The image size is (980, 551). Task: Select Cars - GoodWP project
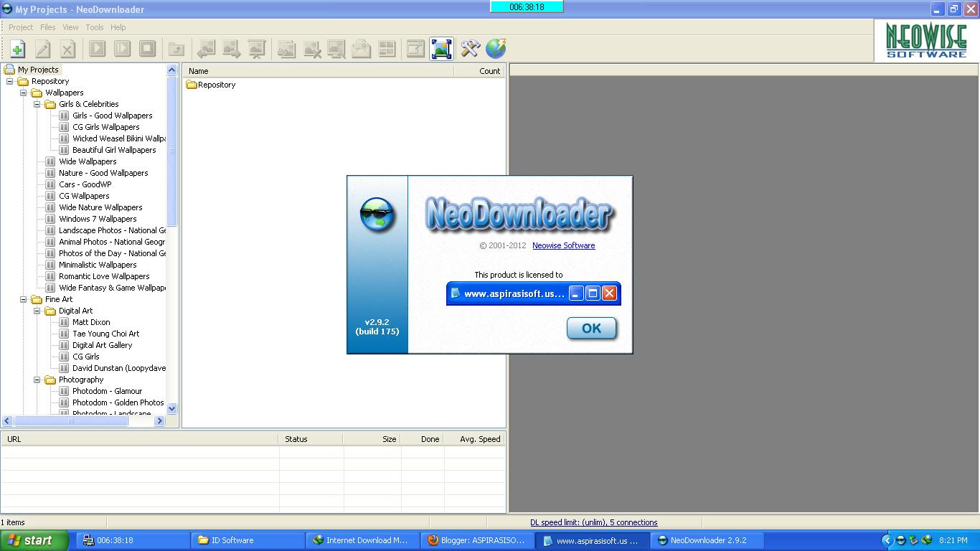click(x=85, y=184)
